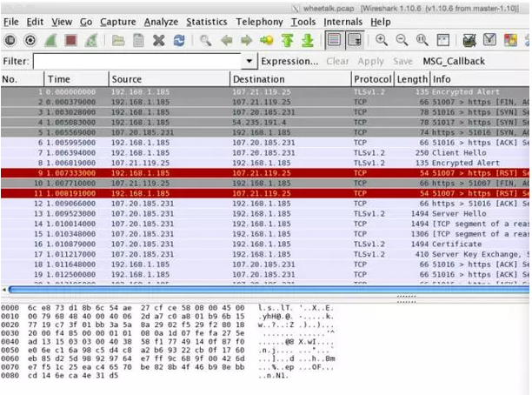Screen dimensions: 532x395
Task: Select packet 1 Encrypted Alert row
Action: (265, 92)
